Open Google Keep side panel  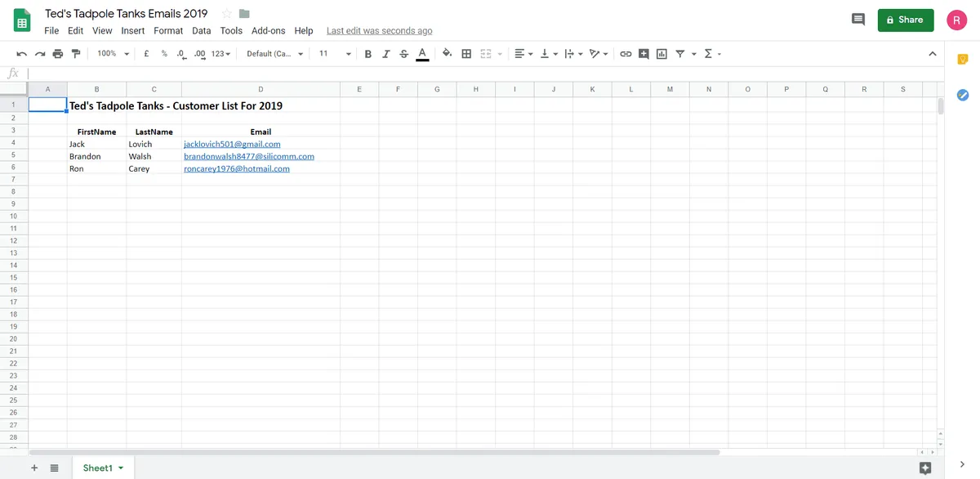(962, 59)
